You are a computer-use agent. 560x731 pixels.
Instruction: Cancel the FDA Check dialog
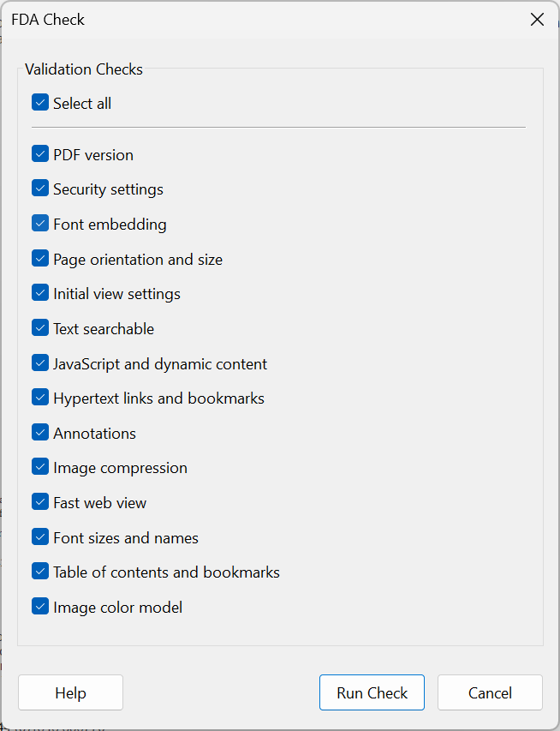(x=490, y=692)
